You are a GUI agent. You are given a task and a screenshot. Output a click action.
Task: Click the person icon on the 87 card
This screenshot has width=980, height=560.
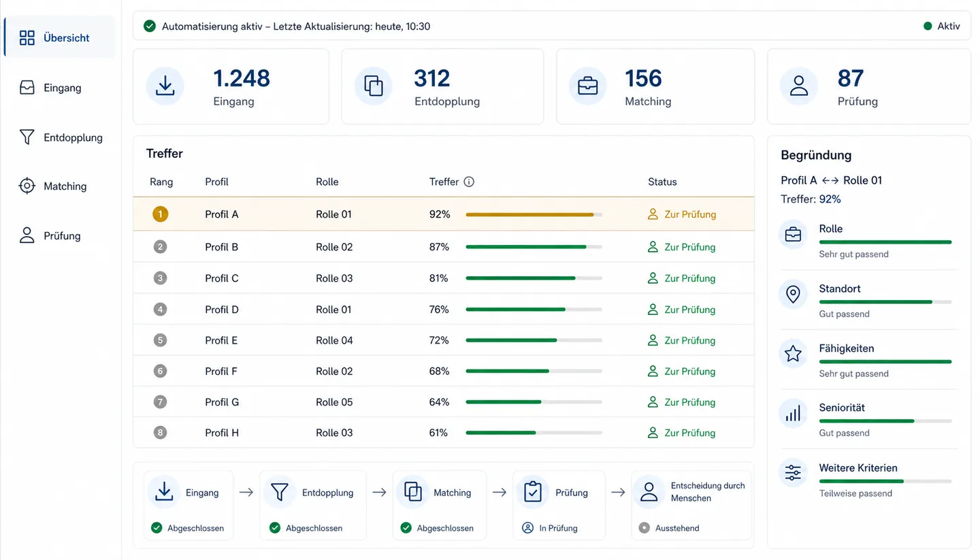click(799, 86)
